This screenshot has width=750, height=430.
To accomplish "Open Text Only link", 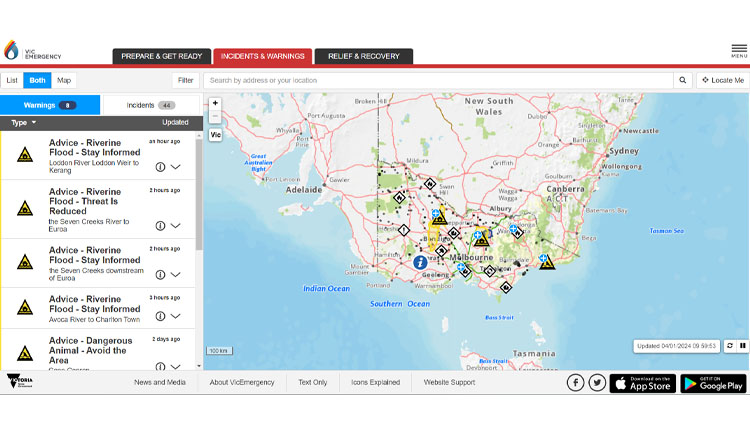I will point(313,383).
